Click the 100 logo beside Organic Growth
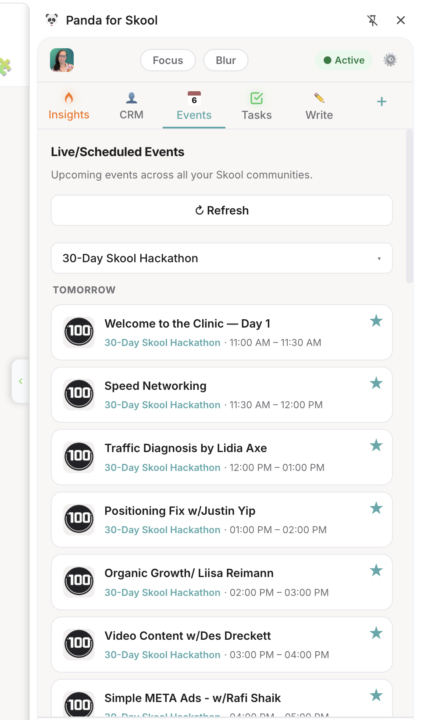 pos(79,581)
